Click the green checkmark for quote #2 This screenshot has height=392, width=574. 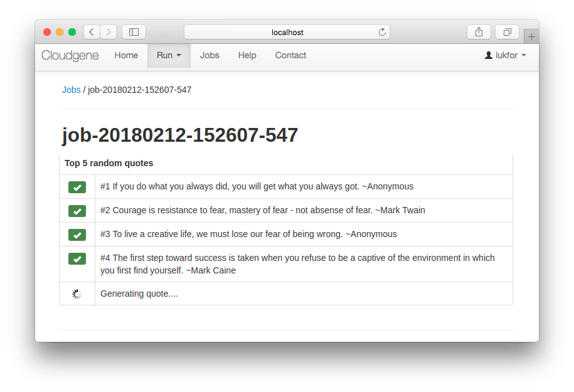click(77, 211)
